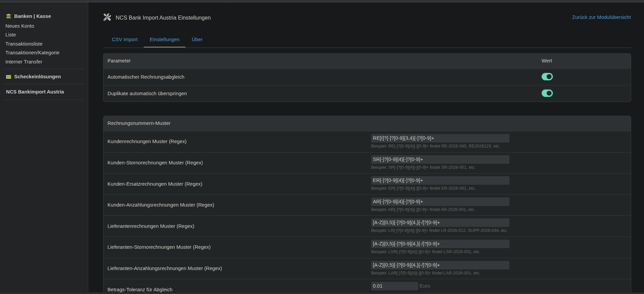The height and width of the screenshot is (294, 644).
Task: Follow the Zurück zur Modulübersicht link
Action: click(601, 17)
